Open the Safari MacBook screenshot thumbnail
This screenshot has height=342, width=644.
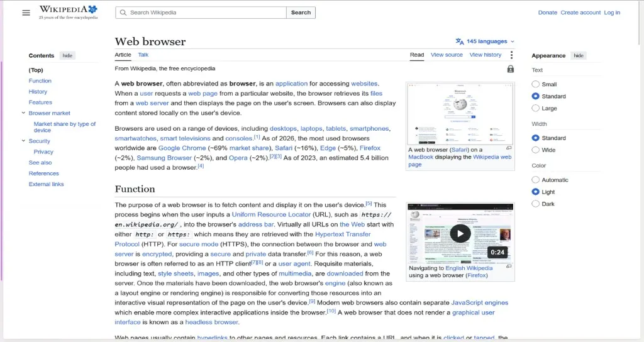(460, 114)
